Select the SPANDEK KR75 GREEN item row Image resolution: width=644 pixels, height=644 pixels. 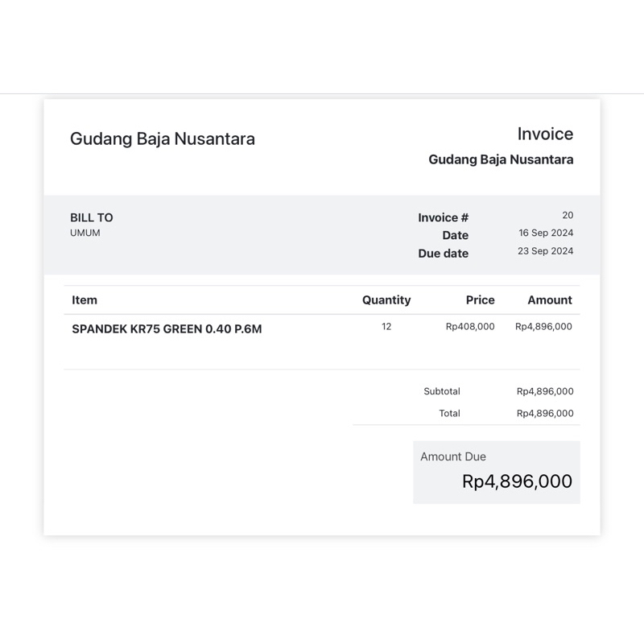pyautogui.click(x=167, y=328)
